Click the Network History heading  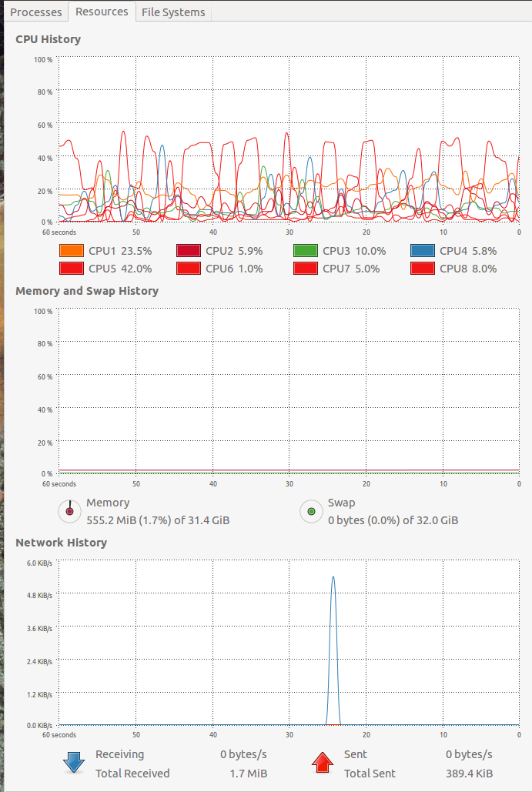61,543
